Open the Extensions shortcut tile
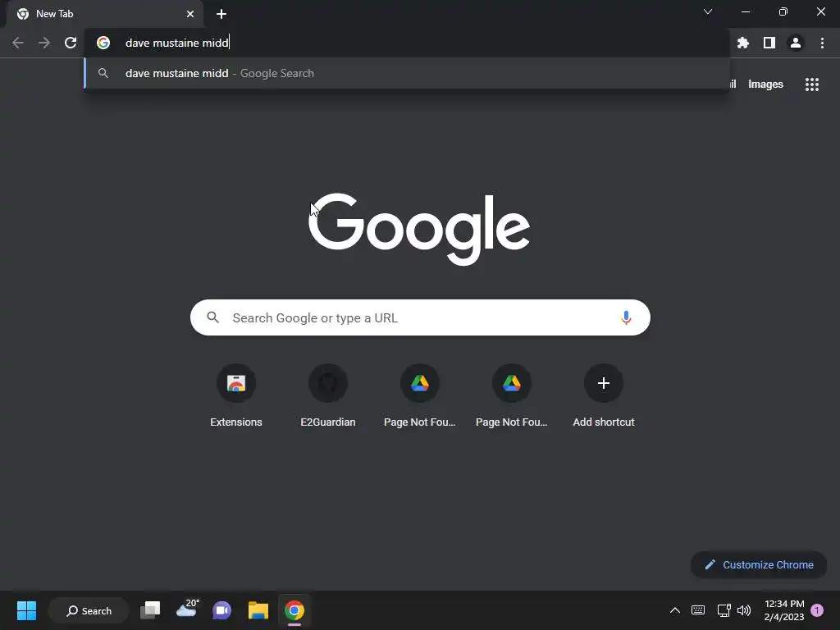Screen dimensions: 840x630 click(236, 395)
